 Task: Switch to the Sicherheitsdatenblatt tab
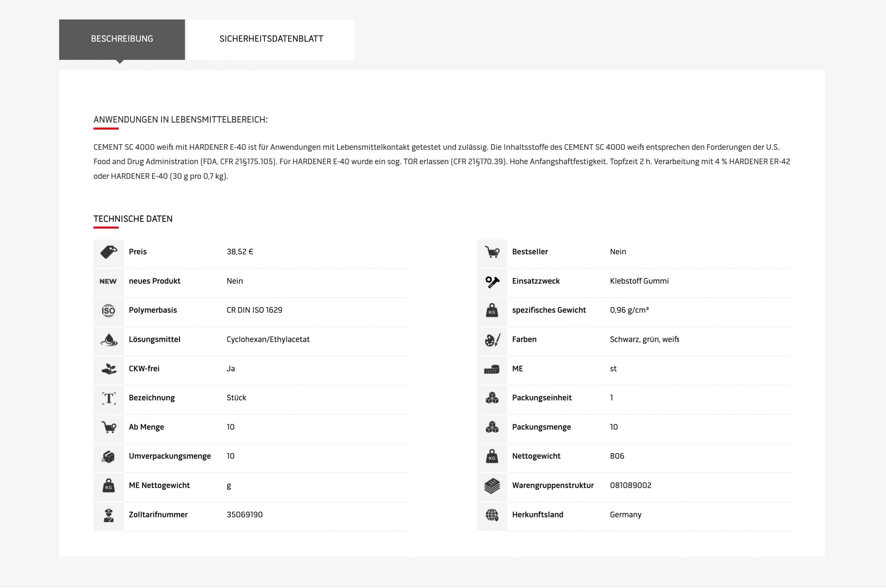(x=271, y=39)
